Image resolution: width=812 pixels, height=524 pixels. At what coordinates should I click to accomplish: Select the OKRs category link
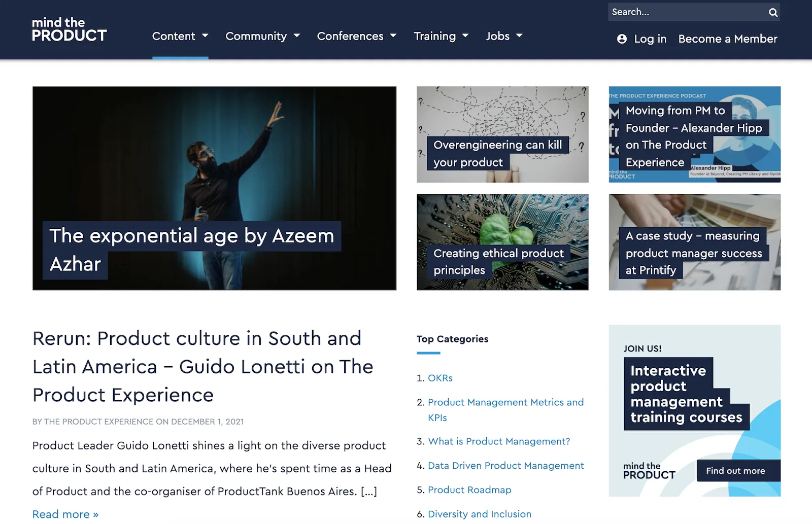click(440, 378)
